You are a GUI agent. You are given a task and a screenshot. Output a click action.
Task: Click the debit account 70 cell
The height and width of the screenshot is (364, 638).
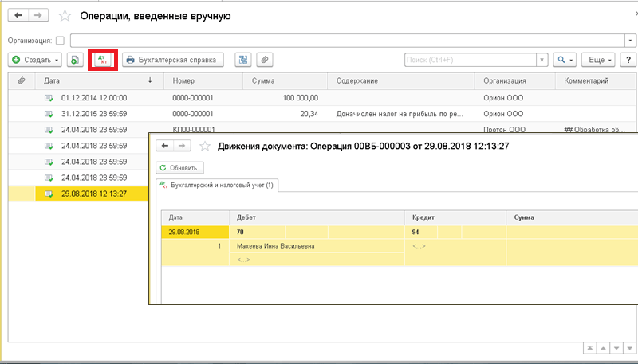click(x=257, y=233)
